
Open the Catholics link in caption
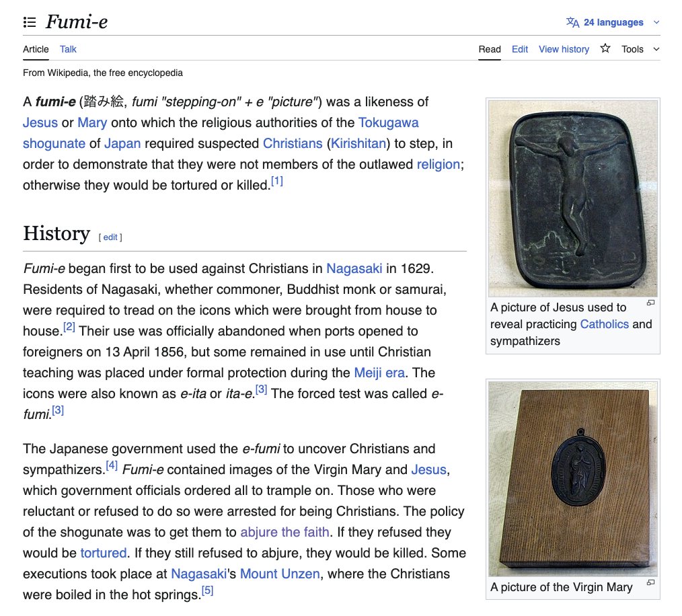605,324
